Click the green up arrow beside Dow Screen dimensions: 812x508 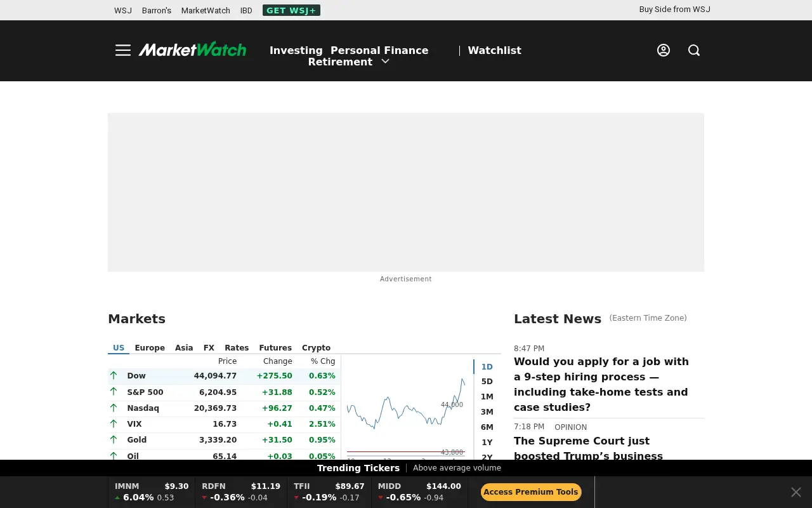point(114,376)
